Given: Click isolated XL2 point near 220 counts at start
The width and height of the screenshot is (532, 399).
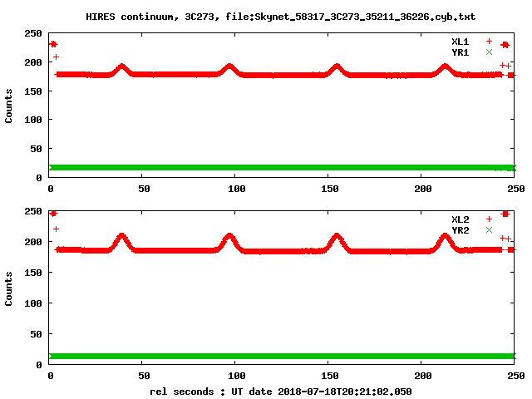Looking at the screenshot, I should [x=56, y=229].
